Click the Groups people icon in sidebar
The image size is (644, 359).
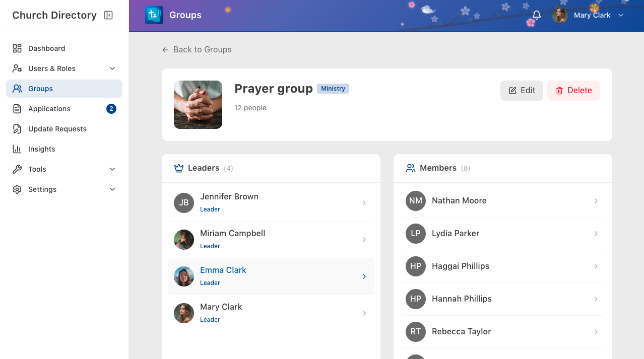click(17, 89)
